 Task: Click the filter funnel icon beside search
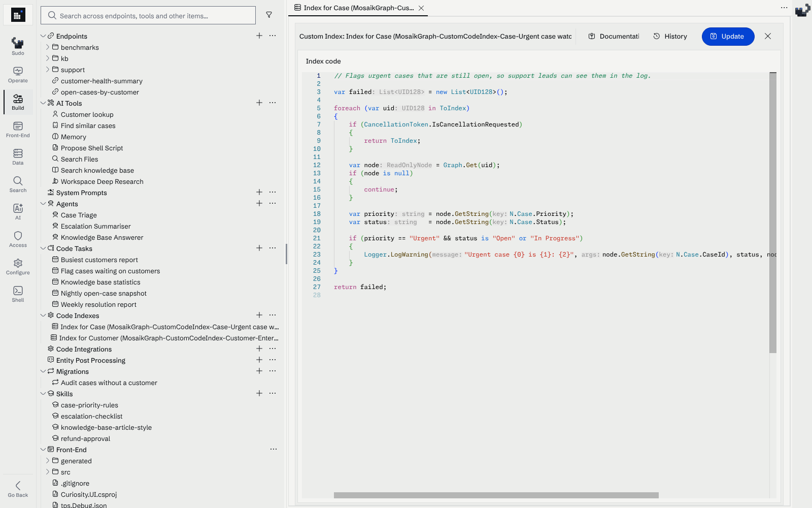click(269, 15)
